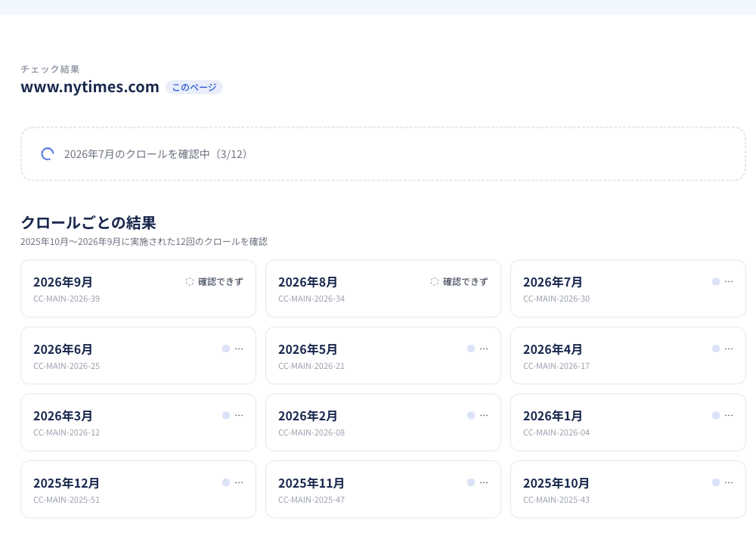The width and height of the screenshot is (756, 533).
Task: Click the loading spinner icon in progress box
Action: (47, 154)
